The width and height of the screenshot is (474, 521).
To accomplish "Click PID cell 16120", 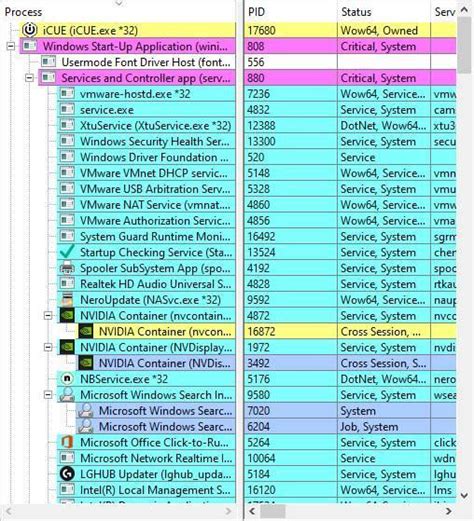I will click(x=291, y=490).
